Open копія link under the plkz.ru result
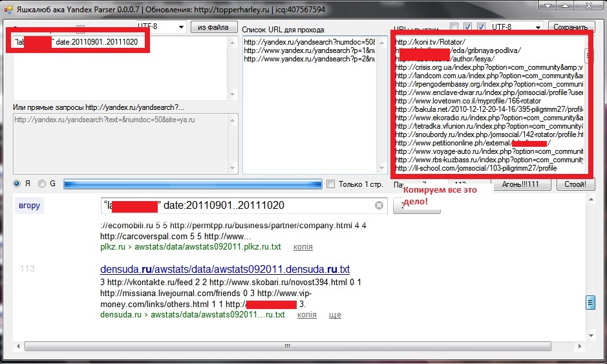This screenshot has width=607, height=364. (x=303, y=247)
